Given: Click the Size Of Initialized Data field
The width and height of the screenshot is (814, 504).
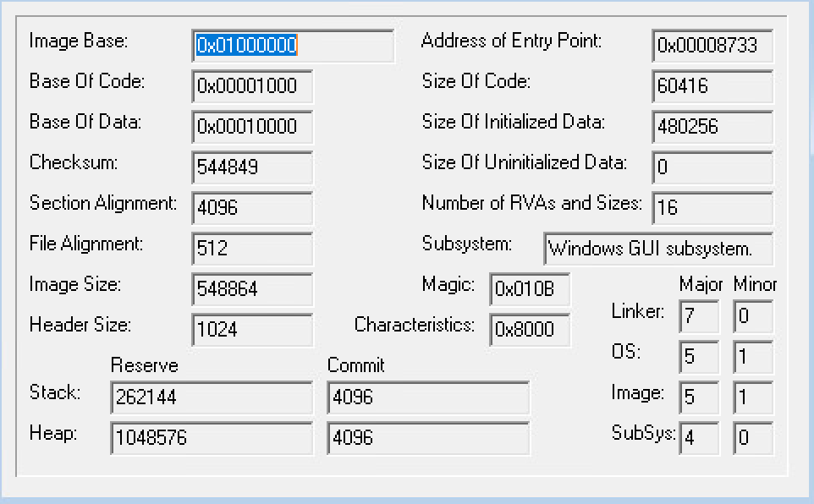Looking at the screenshot, I should tap(712, 127).
